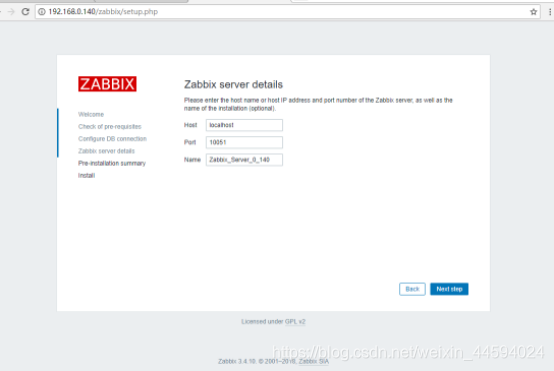Image resolution: width=554 pixels, height=371 pixels.
Task: Open the site info icon in the address bar
Action: click(x=42, y=12)
